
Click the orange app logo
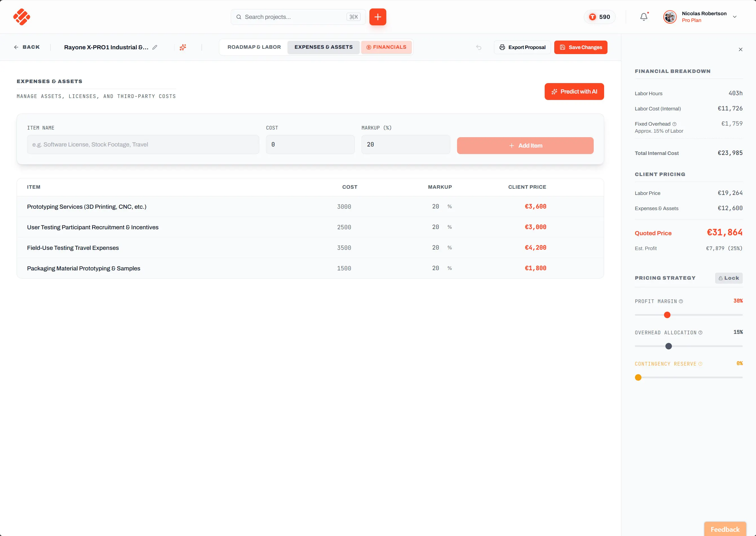(22, 17)
